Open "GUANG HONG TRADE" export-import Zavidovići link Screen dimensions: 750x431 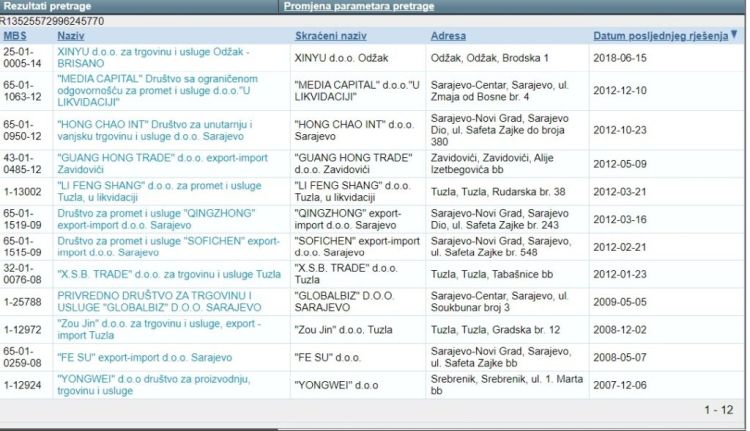pos(162,164)
